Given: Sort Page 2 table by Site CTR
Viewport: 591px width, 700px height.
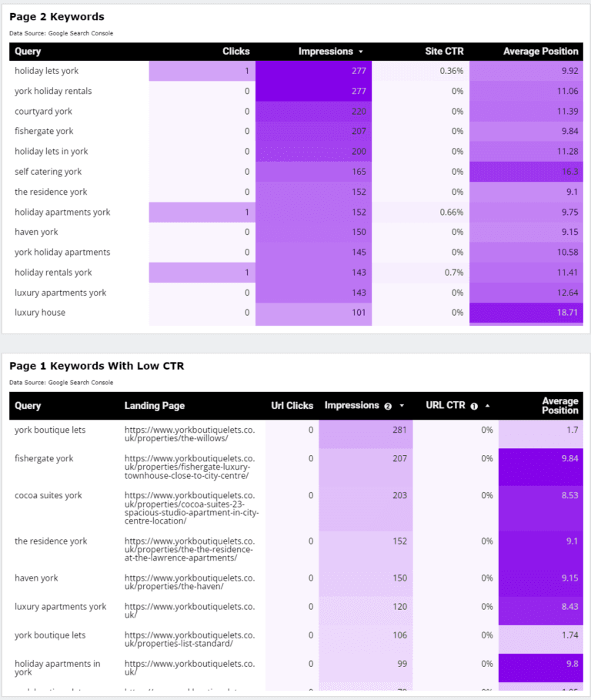Looking at the screenshot, I should click(x=444, y=52).
